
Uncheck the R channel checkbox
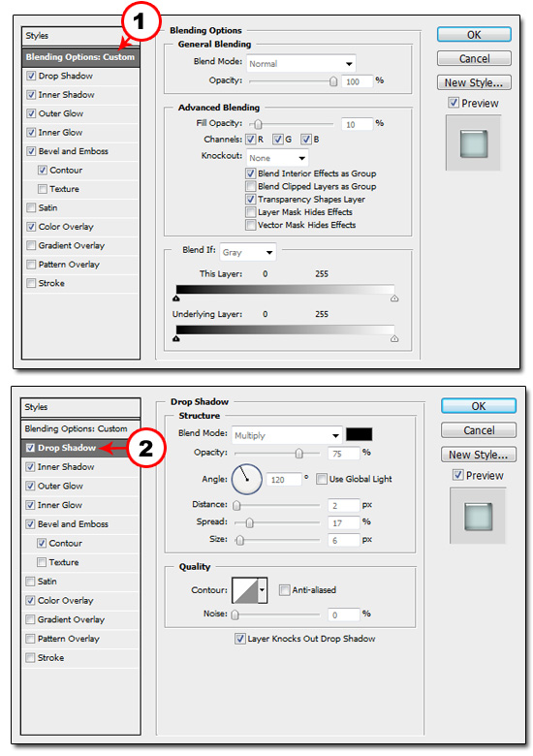pos(251,140)
